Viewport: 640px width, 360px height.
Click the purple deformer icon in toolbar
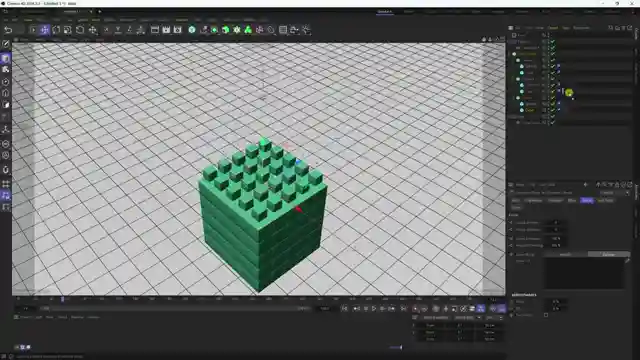[x=259, y=30]
